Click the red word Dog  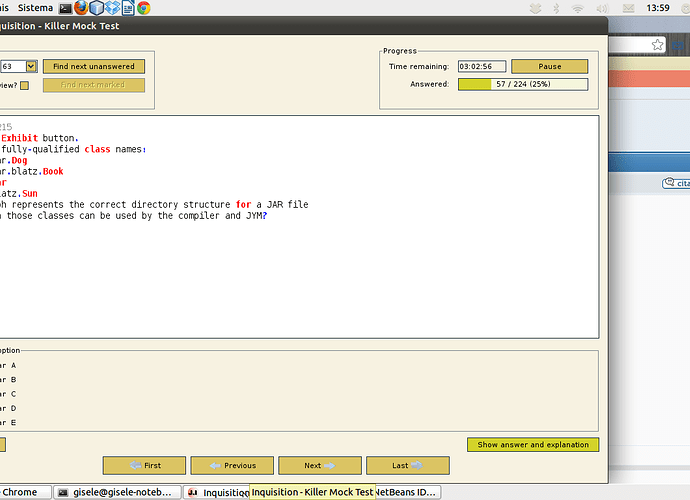click(19, 160)
